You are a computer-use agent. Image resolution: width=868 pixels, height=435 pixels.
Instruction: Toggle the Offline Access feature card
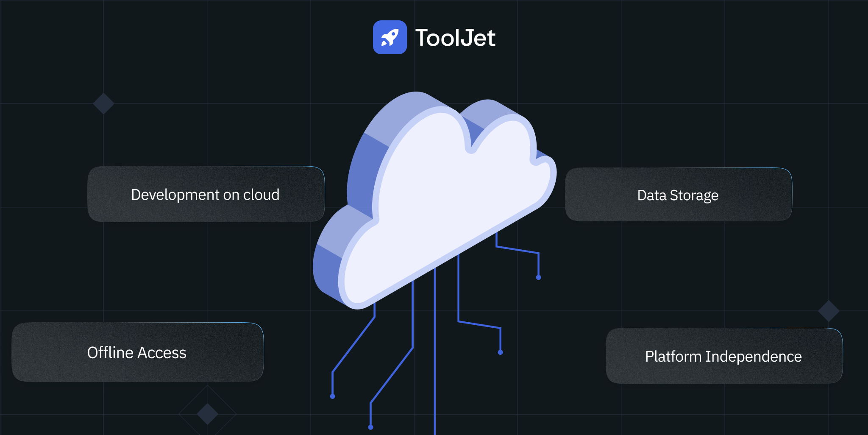pos(137,352)
